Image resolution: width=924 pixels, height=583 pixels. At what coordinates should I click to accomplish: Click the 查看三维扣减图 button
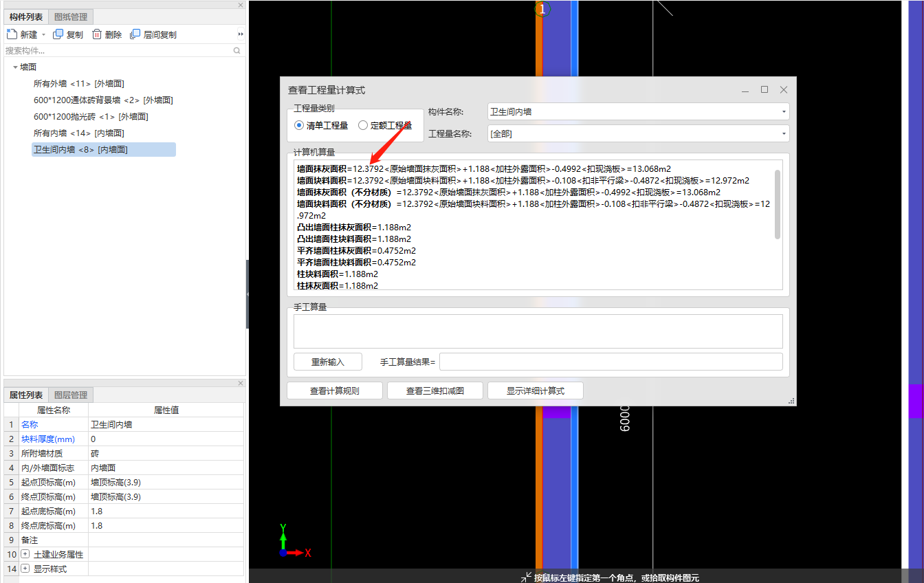click(435, 390)
